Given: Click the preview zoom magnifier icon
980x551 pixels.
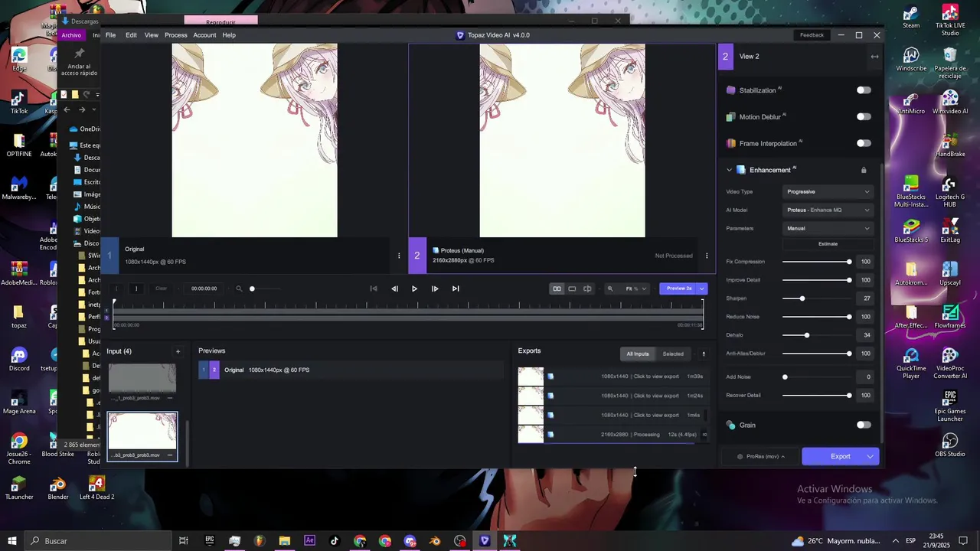Looking at the screenshot, I should coord(610,289).
